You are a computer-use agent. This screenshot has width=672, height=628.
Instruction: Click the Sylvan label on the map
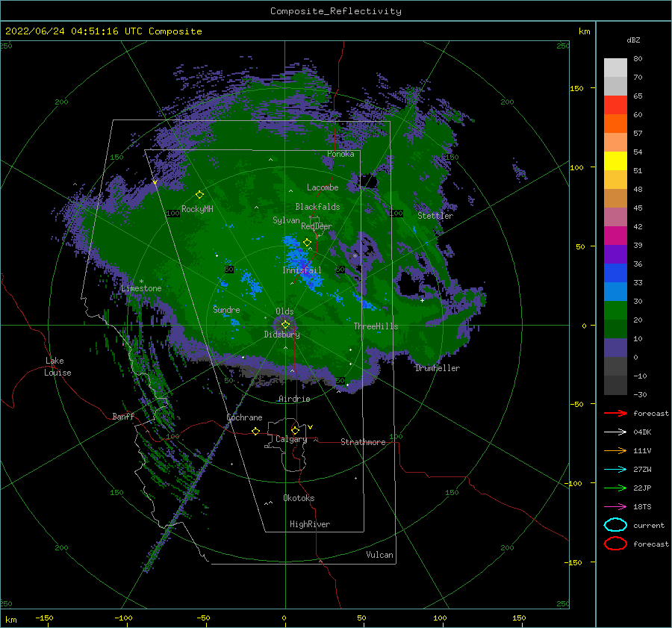point(286,220)
